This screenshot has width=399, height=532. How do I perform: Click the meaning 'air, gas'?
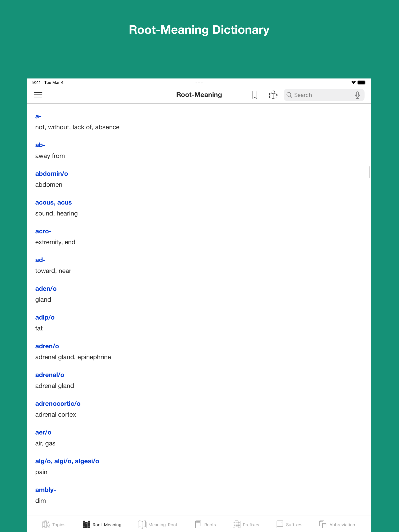click(x=45, y=443)
